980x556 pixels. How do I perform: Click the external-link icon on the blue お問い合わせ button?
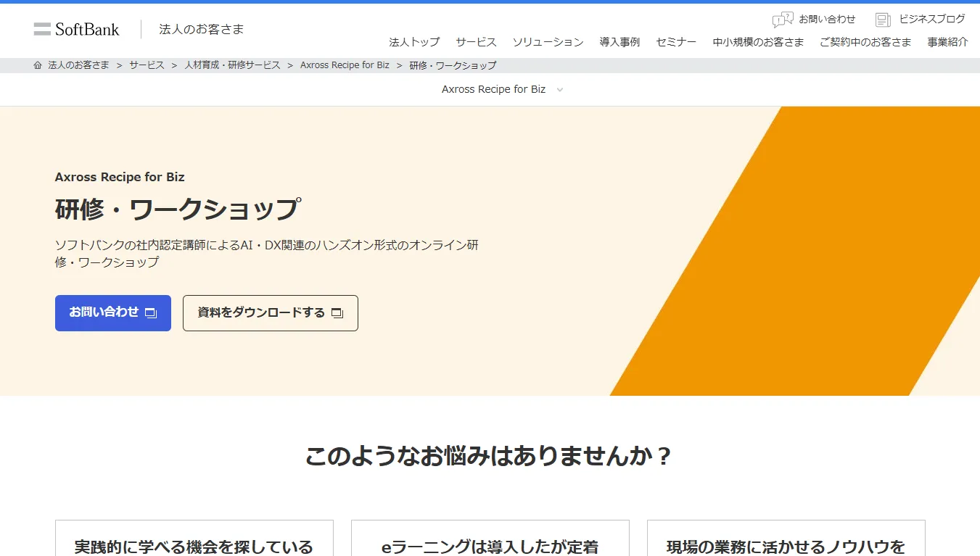(150, 312)
